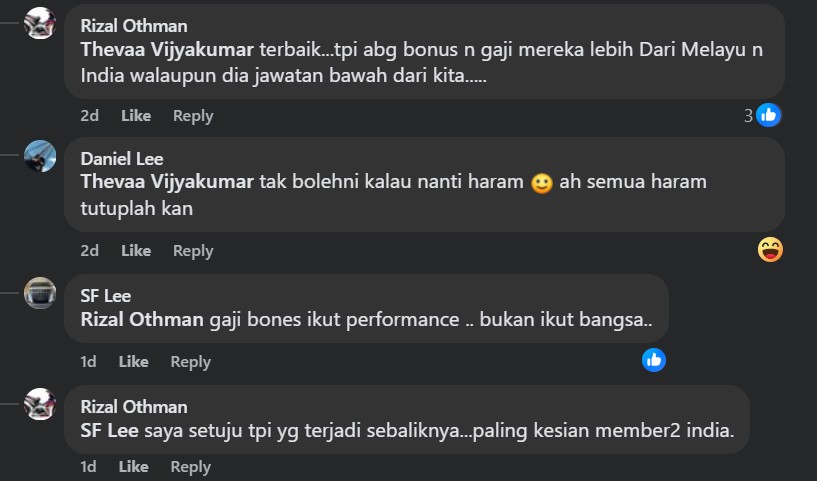Reply to Rizal Othman's top comment

[x=193, y=116]
